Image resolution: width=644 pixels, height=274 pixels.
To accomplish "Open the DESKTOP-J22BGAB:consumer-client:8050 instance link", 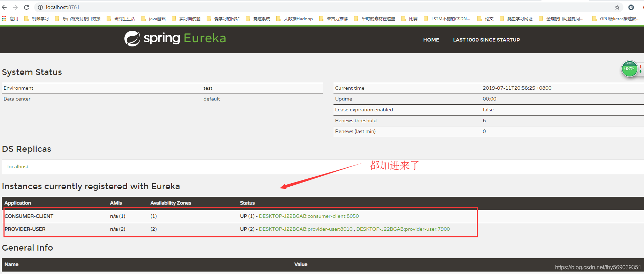I will click(309, 216).
